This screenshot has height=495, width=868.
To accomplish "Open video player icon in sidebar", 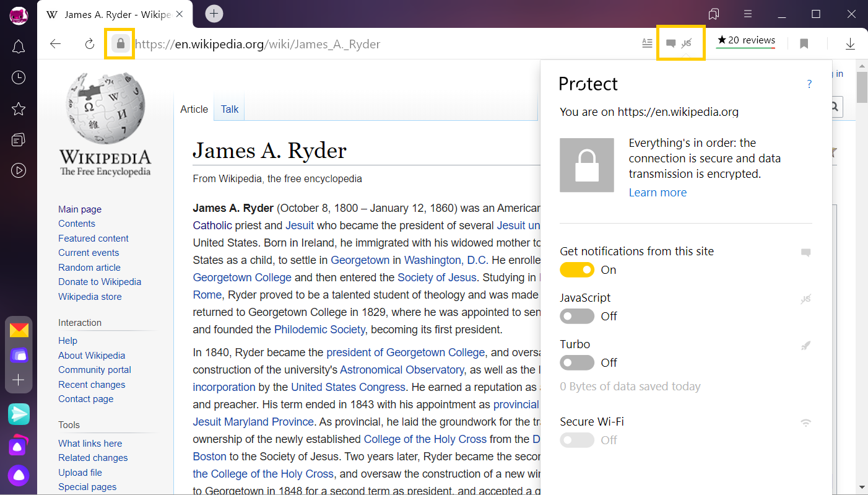I will coord(19,170).
